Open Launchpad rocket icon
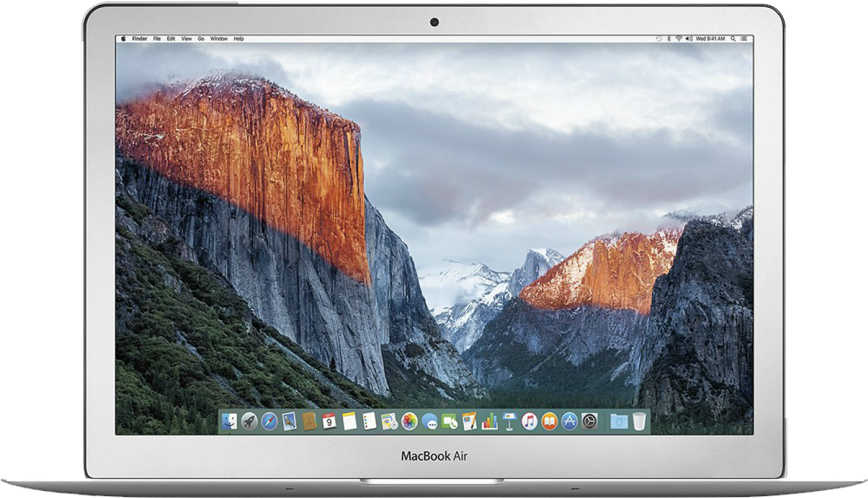Image resolution: width=868 pixels, height=498 pixels. coord(249,421)
